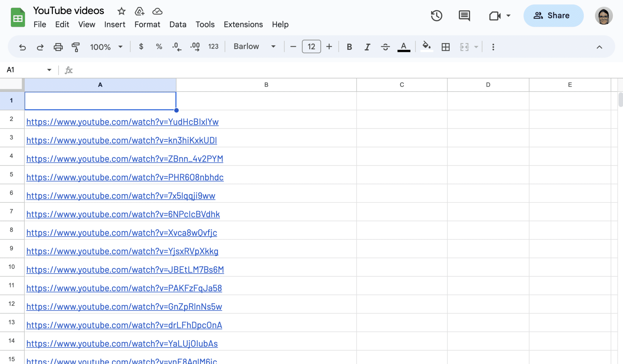Open version history clock icon

coord(436,16)
